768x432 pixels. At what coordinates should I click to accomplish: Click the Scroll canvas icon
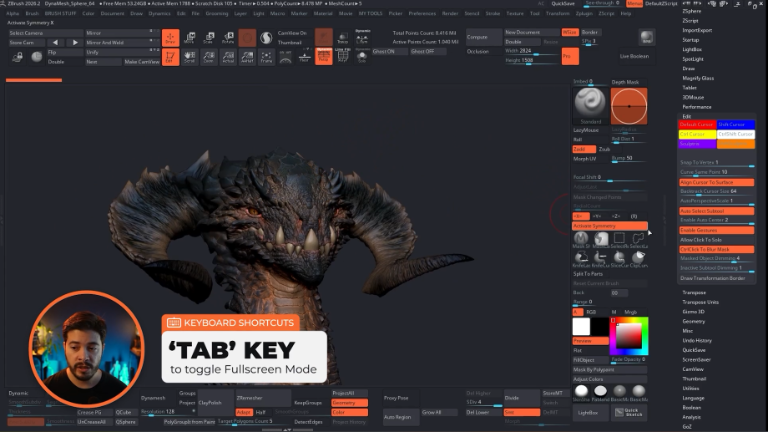(190, 57)
